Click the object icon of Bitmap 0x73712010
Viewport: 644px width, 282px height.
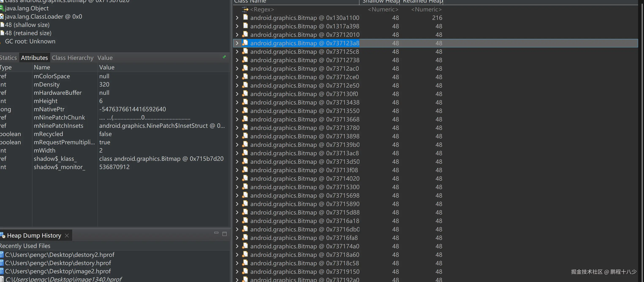point(245,34)
